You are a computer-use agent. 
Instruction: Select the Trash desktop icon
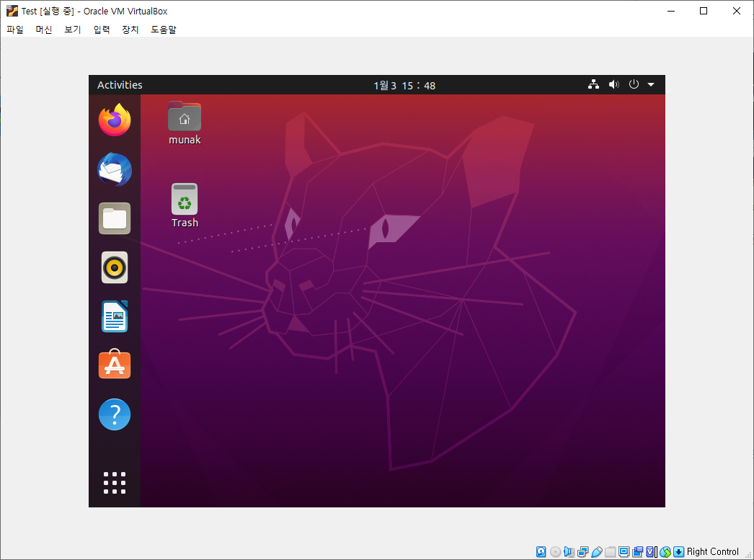pyautogui.click(x=185, y=199)
